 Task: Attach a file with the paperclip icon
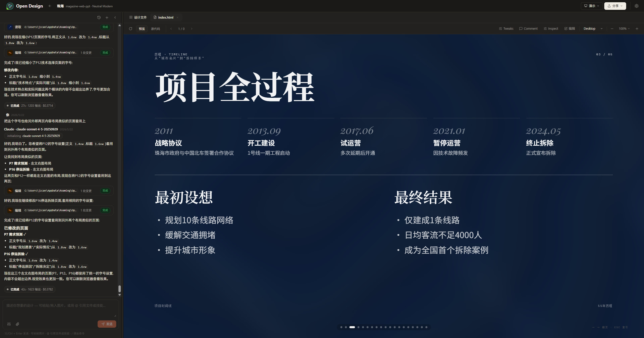pos(17,324)
